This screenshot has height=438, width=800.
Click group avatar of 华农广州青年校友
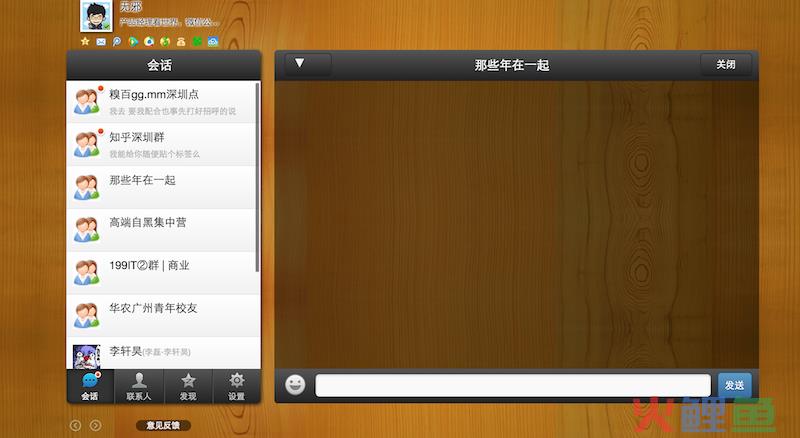click(87, 315)
